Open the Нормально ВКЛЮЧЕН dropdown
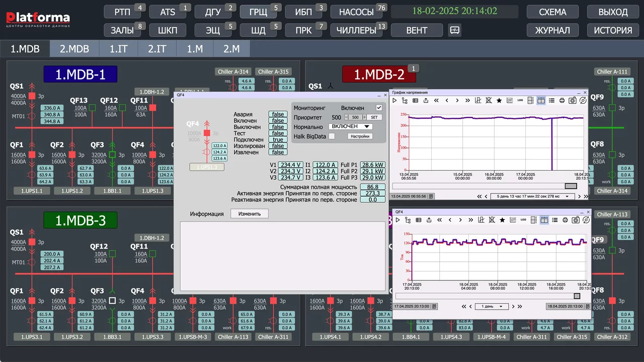Image resolution: width=644 pixels, height=362 pixels. coord(350,126)
